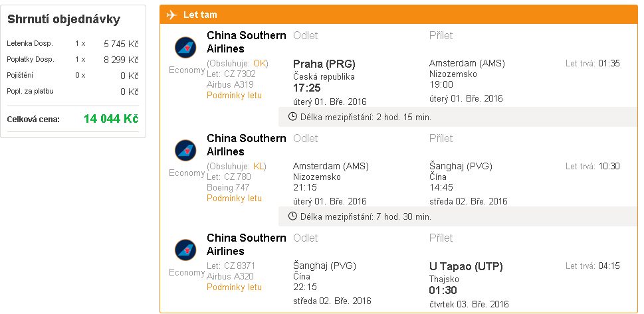Click the Délka mezipřistání 7 hod. 30 min. bar
This screenshot has height=314, width=644.
(x=457, y=216)
